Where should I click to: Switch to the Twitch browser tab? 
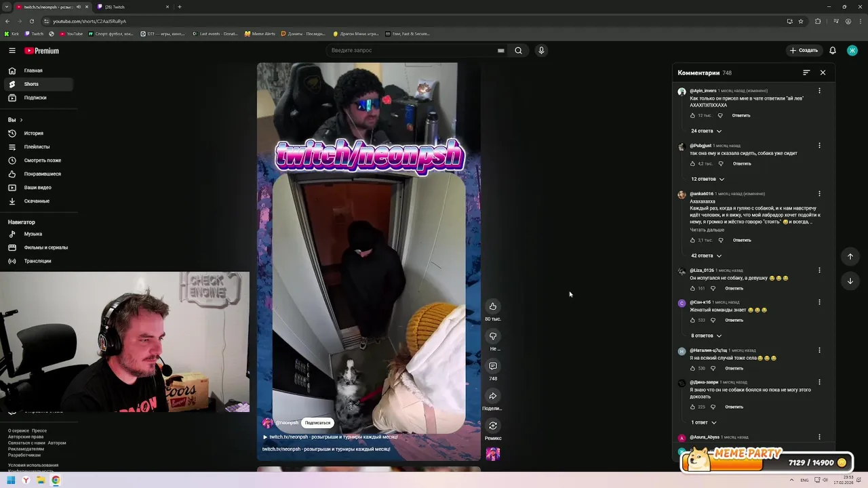tap(133, 7)
